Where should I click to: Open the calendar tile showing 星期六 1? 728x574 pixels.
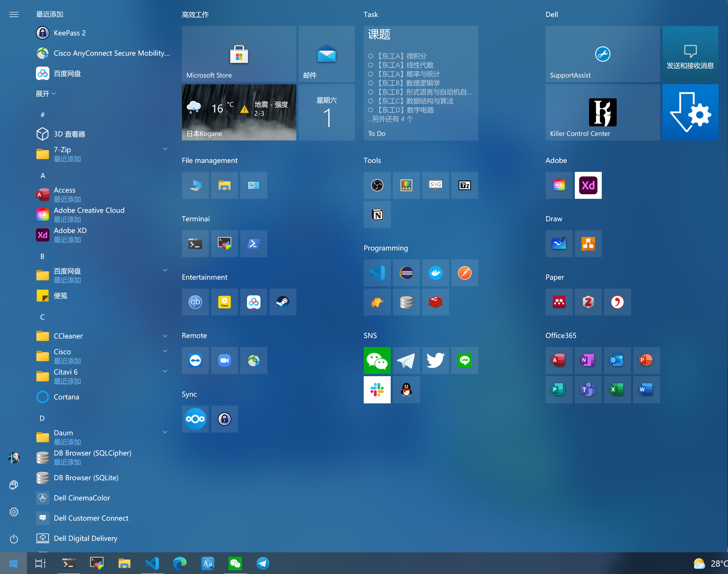[x=326, y=112]
